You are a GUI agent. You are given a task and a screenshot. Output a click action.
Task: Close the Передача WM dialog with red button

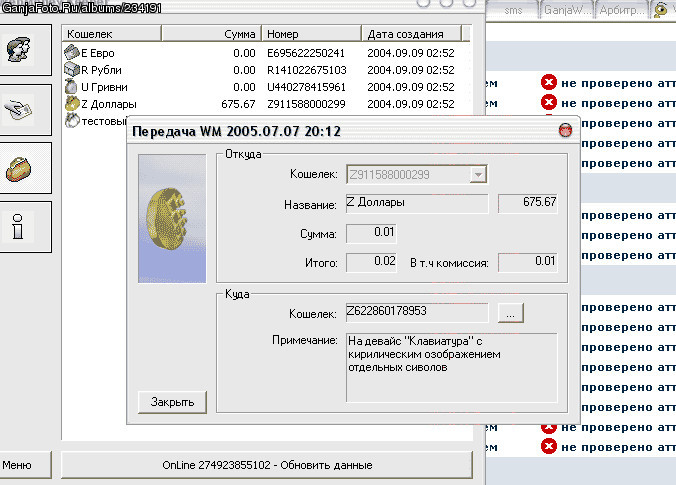(565, 130)
